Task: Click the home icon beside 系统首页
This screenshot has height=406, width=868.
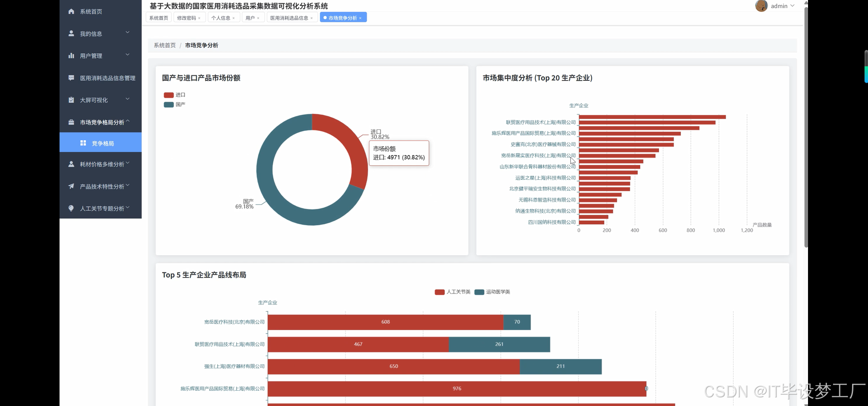Action: (71, 11)
